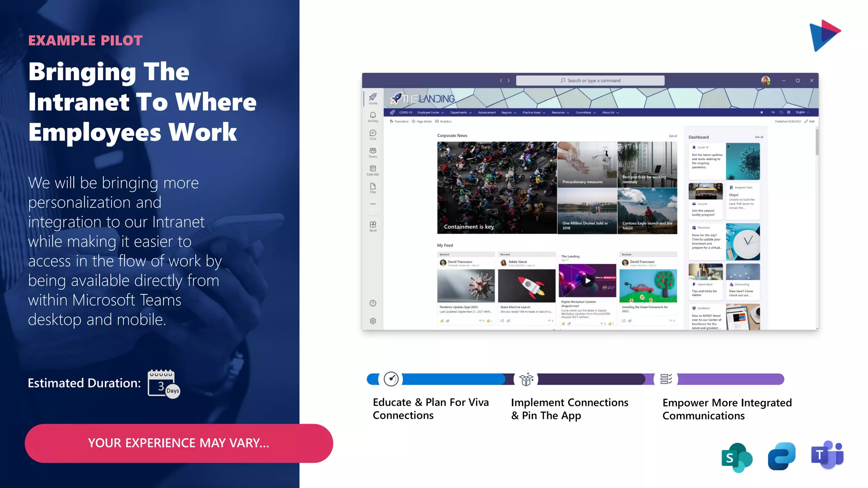
Task: Open Files in the Teams sidebar
Action: (x=373, y=188)
